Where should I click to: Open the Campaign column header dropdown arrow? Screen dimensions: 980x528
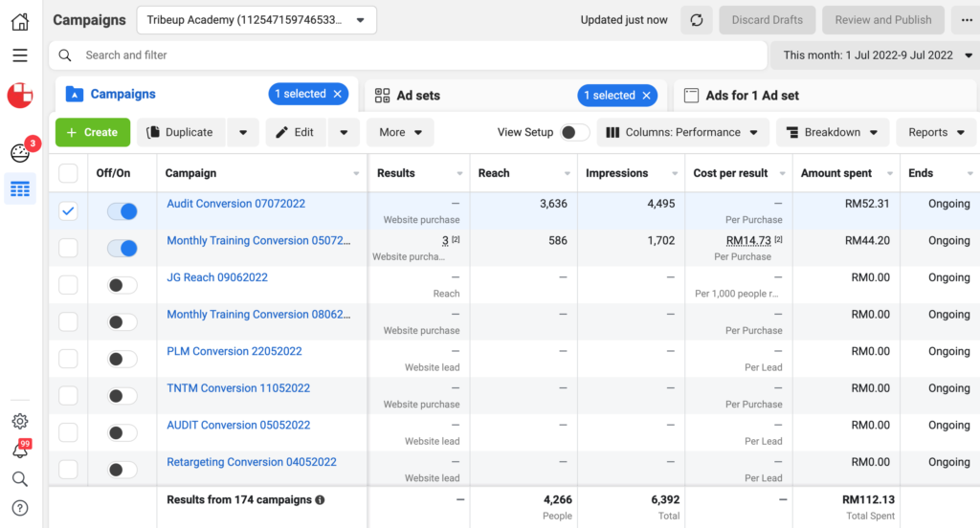click(x=356, y=174)
